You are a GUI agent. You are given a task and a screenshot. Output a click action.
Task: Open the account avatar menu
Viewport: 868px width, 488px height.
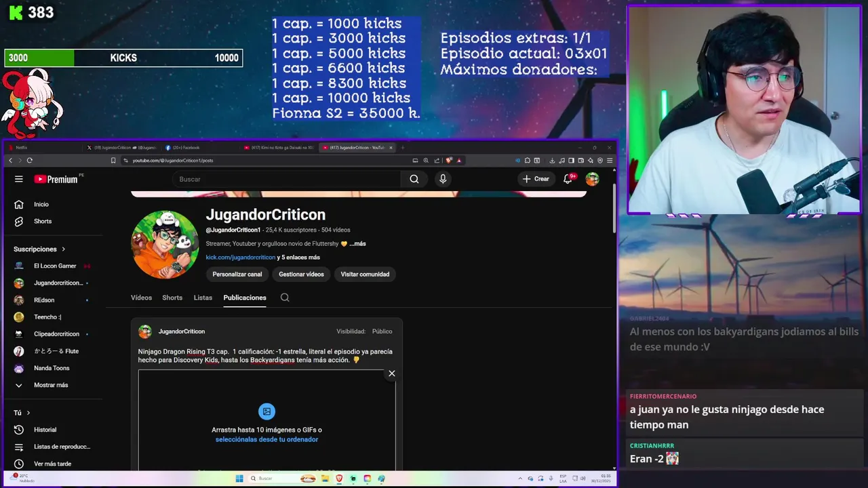pyautogui.click(x=593, y=179)
